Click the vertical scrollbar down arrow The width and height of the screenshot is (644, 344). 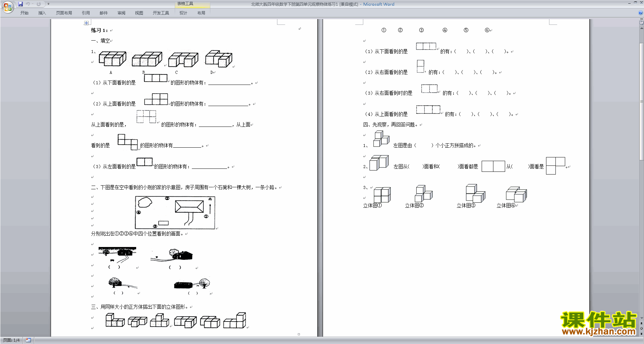[x=641, y=318]
